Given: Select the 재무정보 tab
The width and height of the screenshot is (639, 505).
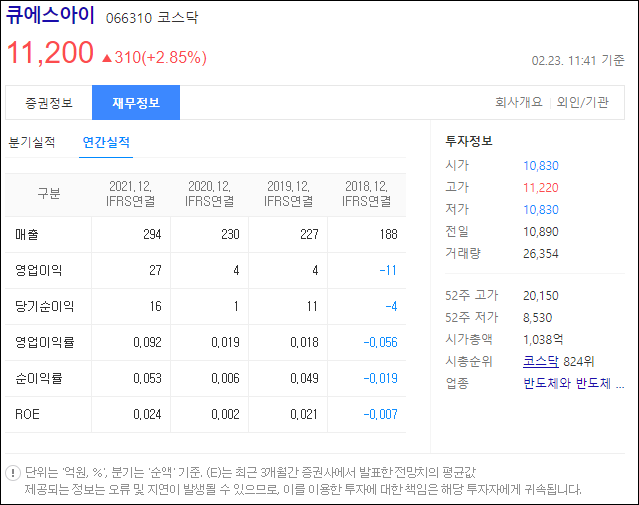Looking at the screenshot, I should pyautogui.click(x=136, y=103).
